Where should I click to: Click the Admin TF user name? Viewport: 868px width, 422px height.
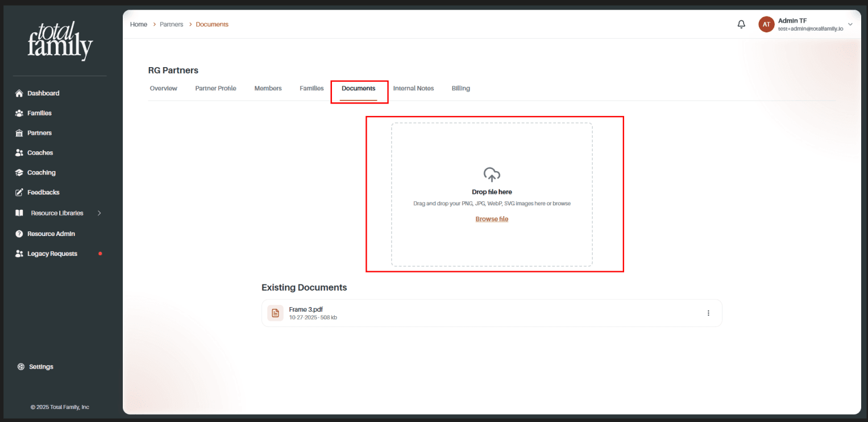792,20
